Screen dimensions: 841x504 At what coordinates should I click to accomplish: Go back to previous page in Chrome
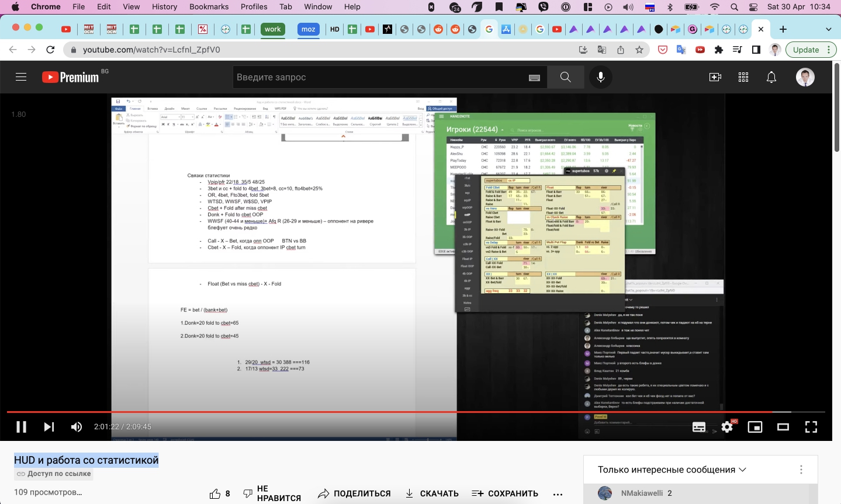point(13,50)
